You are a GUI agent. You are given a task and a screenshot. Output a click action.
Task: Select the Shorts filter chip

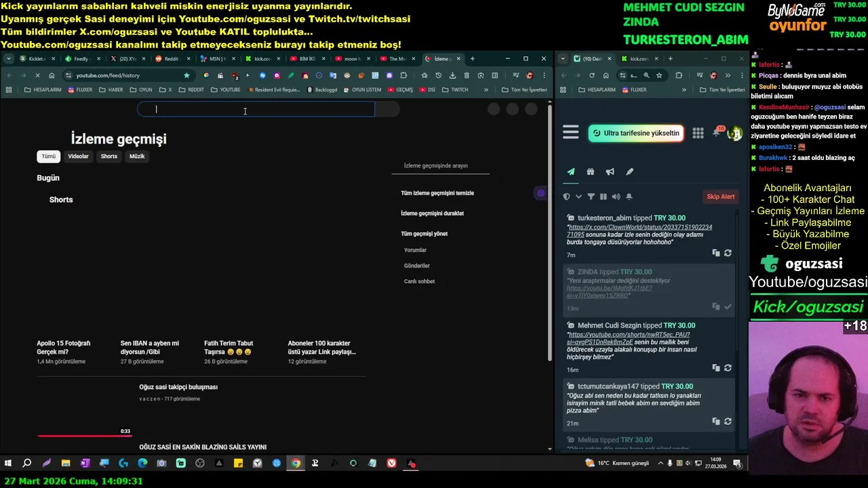point(109,157)
